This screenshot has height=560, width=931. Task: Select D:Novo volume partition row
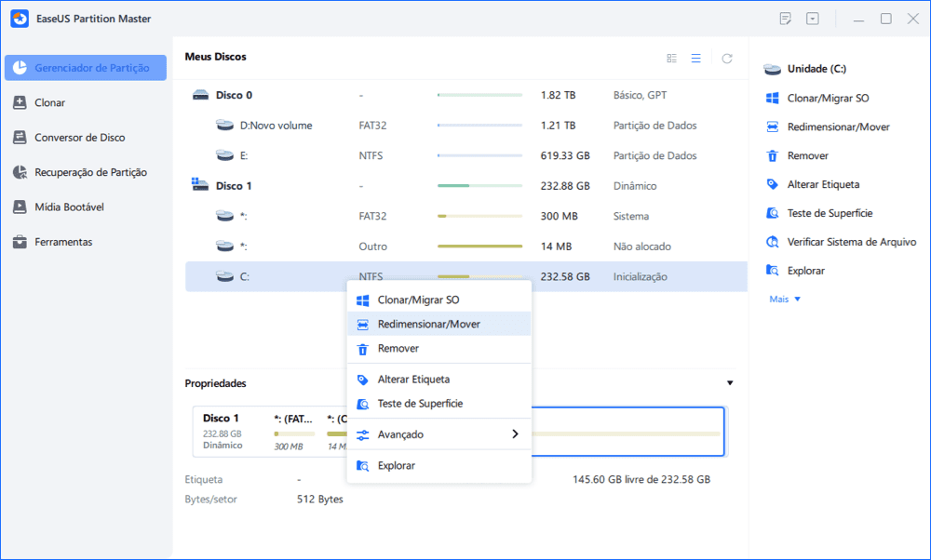click(x=466, y=126)
